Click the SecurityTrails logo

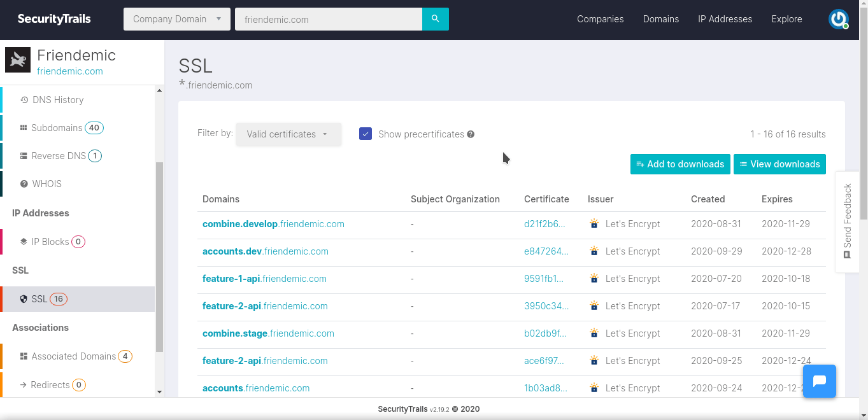point(54,19)
